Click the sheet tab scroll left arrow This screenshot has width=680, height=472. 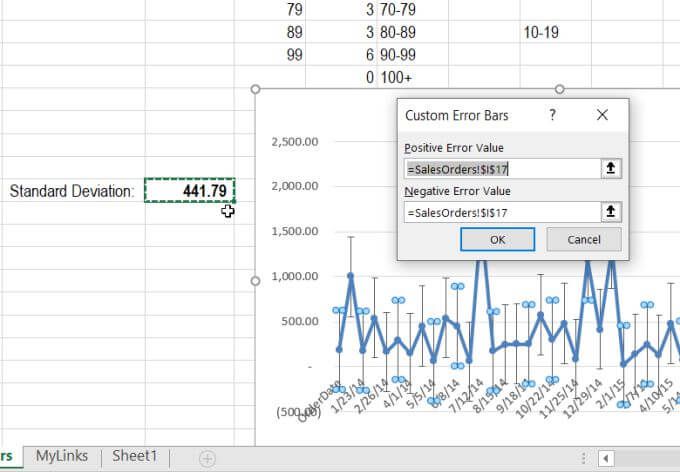[x=606, y=458]
